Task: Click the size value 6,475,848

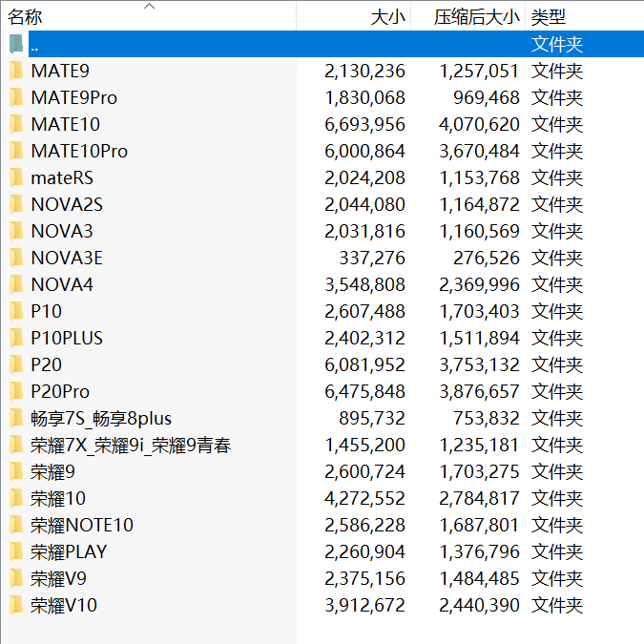Action: (364, 391)
